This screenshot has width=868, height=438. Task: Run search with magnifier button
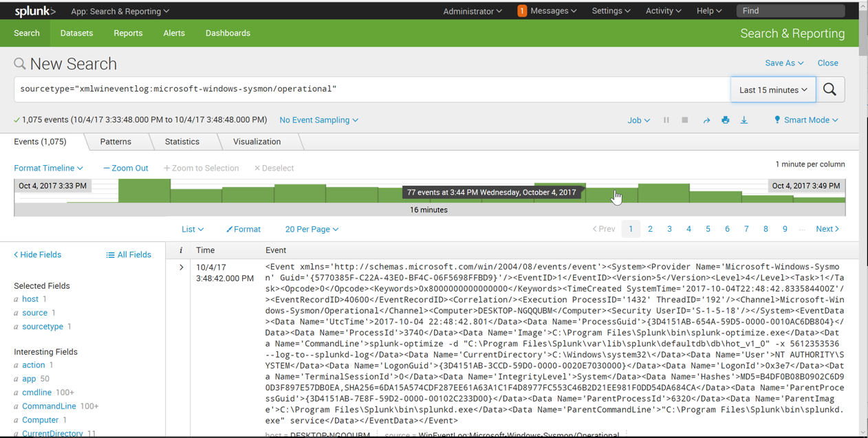(x=830, y=89)
